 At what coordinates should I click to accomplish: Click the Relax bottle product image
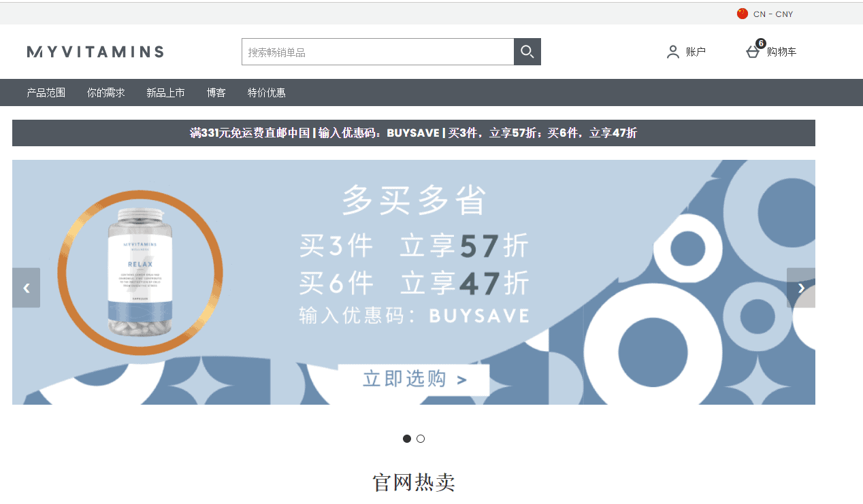[x=141, y=273]
